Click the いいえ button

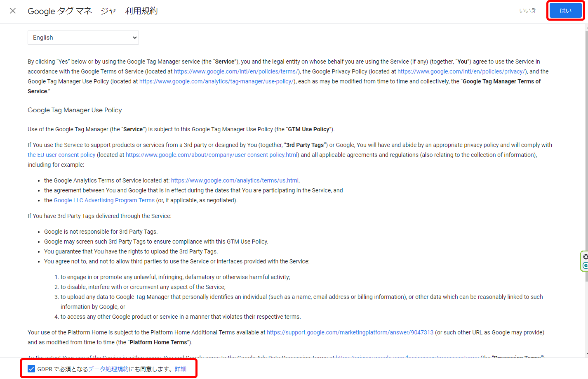528,11
